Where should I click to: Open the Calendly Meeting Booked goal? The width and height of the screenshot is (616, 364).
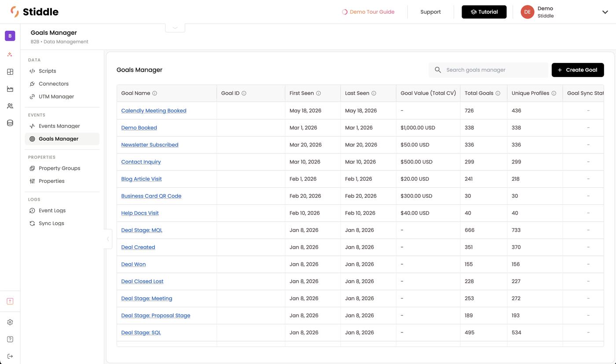coord(154,111)
